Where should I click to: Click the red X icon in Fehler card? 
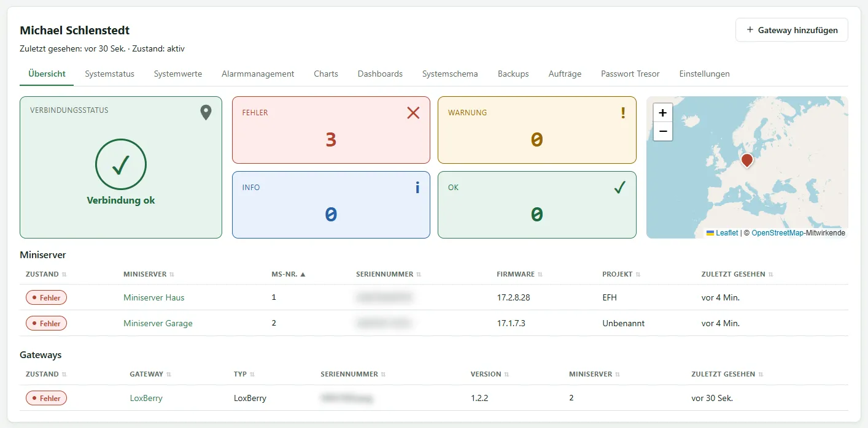tap(413, 112)
